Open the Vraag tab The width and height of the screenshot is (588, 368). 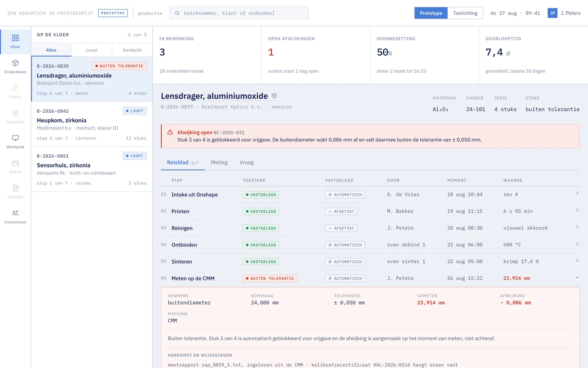coord(247,162)
